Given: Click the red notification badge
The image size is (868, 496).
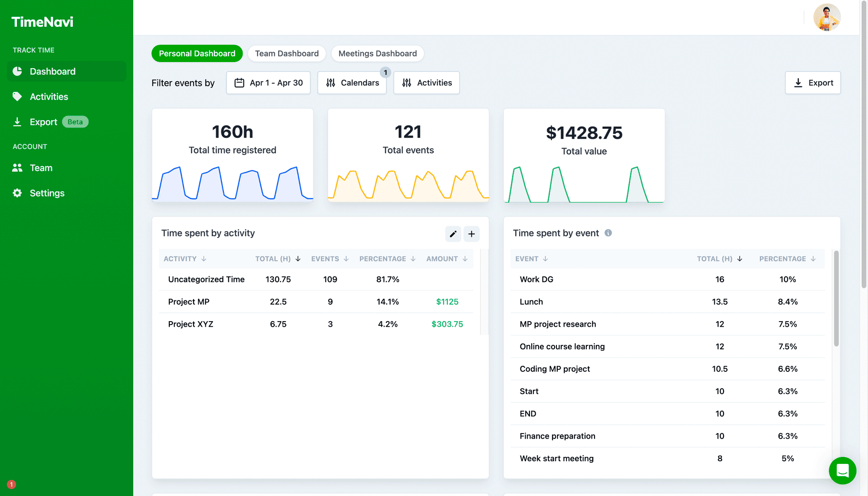Looking at the screenshot, I should point(12,484).
